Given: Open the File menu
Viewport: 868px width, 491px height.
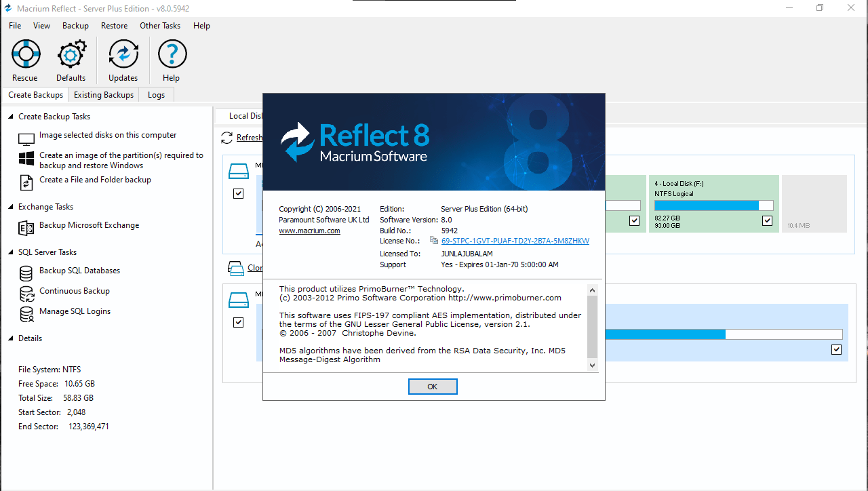Looking at the screenshot, I should tap(15, 26).
